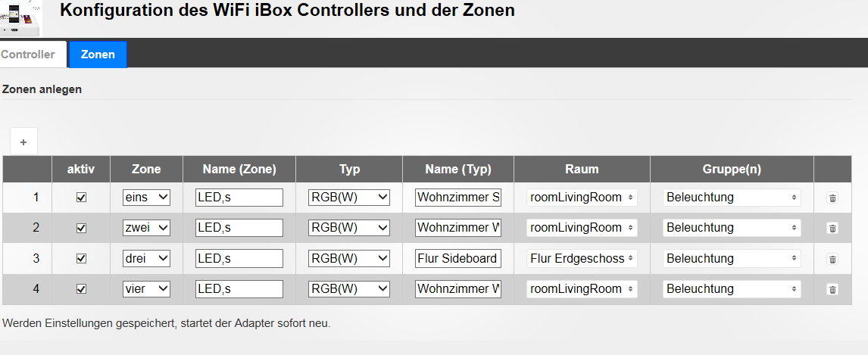Open Gruppe(n) Beleuchtung dropdown in row 1
The width and height of the screenshot is (868, 355).
732,198
